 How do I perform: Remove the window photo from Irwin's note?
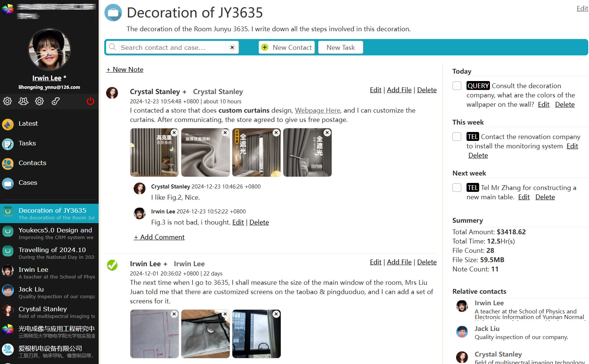click(x=276, y=314)
